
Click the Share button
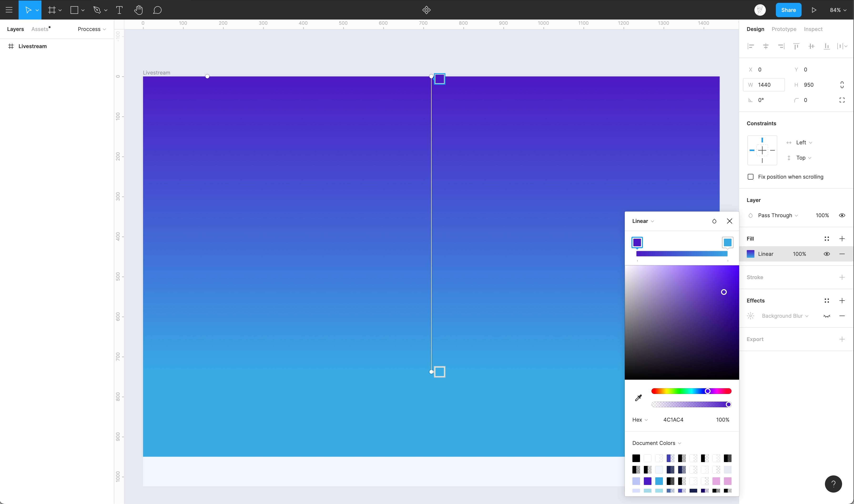coord(788,10)
